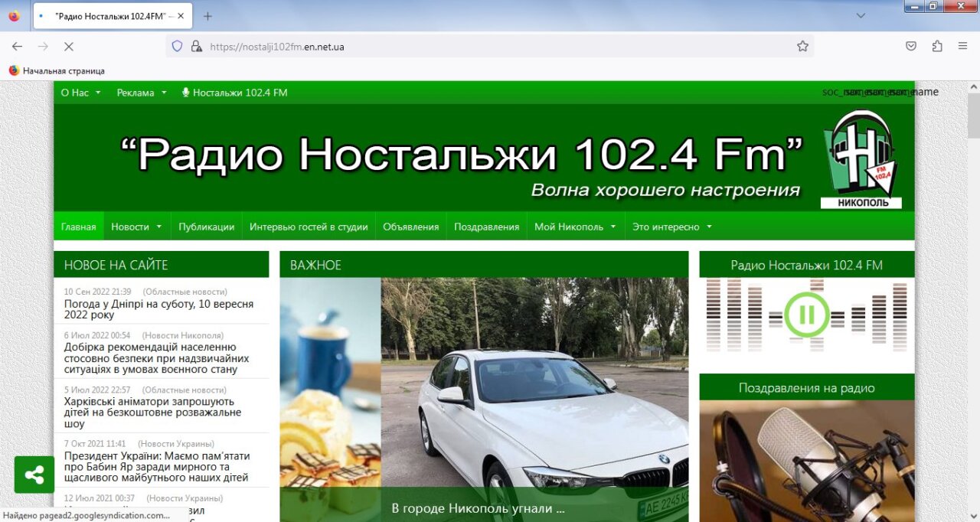Expand the Реклама dropdown menu
Screen dimensions: 980x522
pos(142,93)
